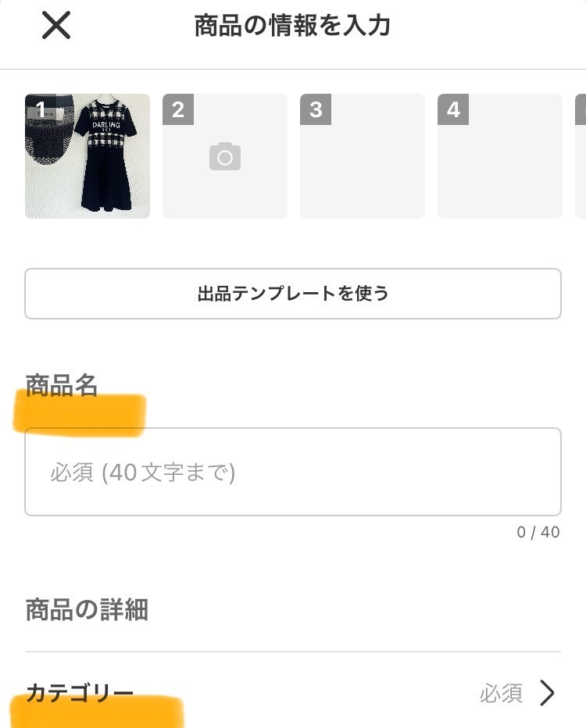Screen dimensions: 586x728
Task: Click the 商品名 field label
Action: pos(62,385)
